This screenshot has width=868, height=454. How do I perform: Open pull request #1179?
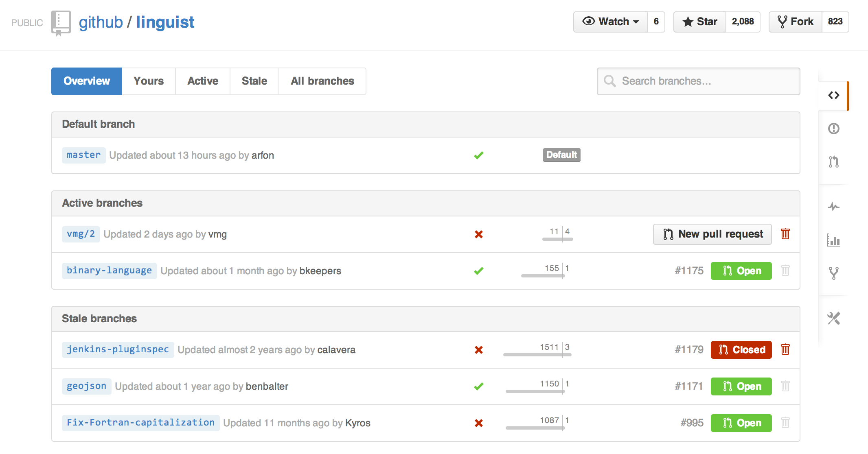click(689, 350)
